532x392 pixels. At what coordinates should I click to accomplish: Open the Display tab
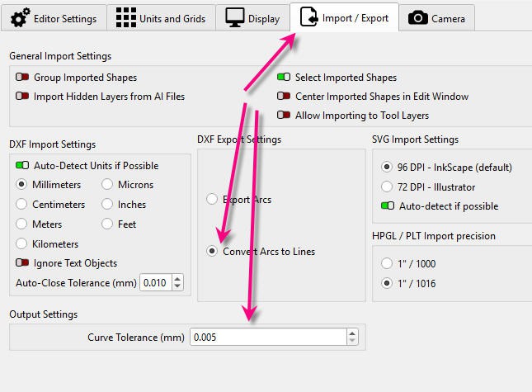point(252,18)
